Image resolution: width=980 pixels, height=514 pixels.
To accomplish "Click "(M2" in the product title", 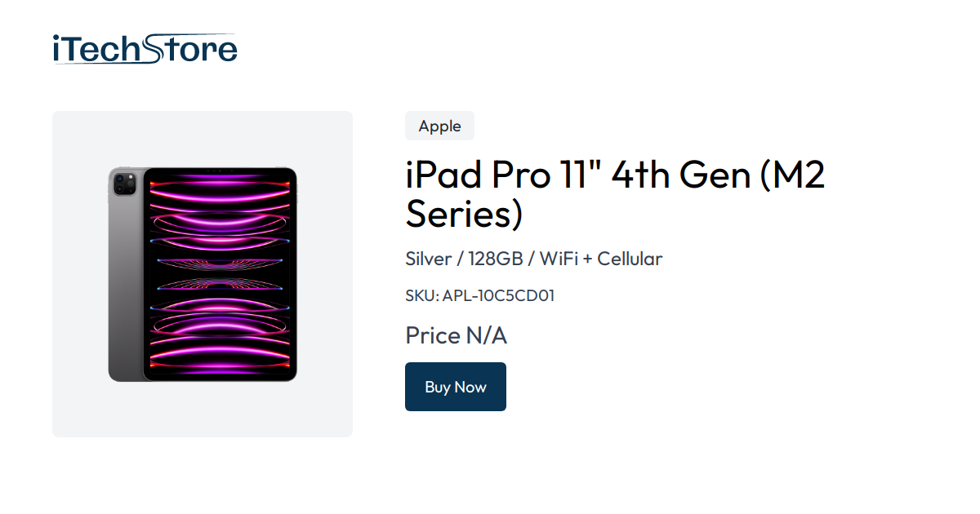I will pyautogui.click(x=793, y=175).
